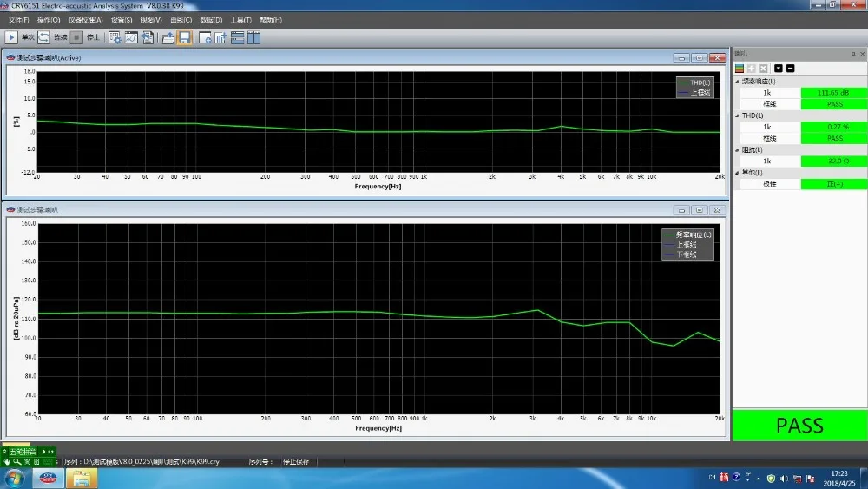Viewport: 868px width, 489px height.
Task: Maximize the lower test step window
Action: tap(699, 210)
